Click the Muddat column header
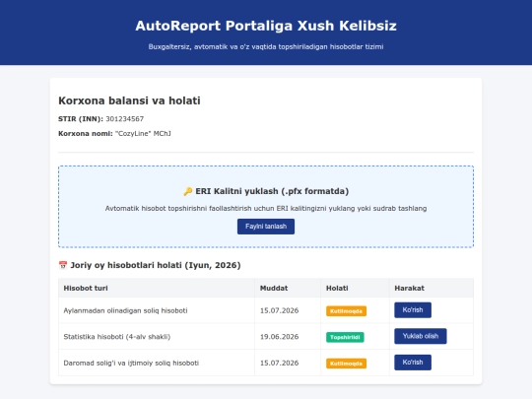The height and width of the screenshot is (399, 532). pos(274,288)
